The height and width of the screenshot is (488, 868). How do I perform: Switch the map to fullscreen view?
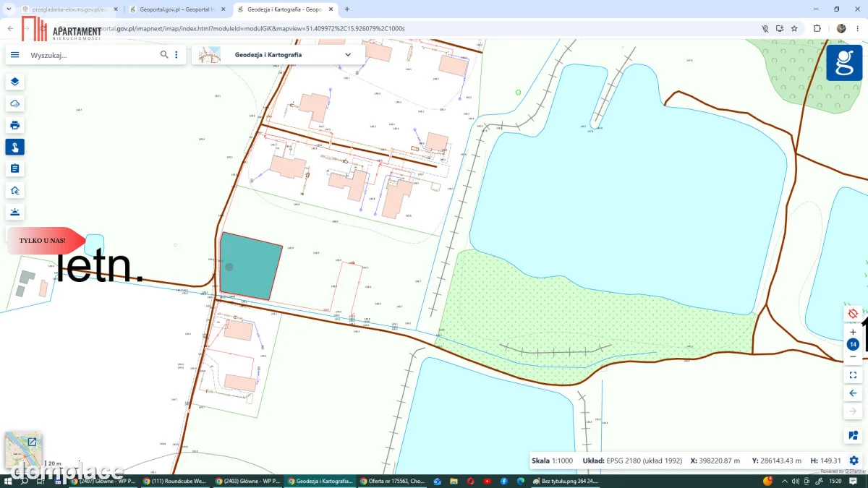(853, 375)
